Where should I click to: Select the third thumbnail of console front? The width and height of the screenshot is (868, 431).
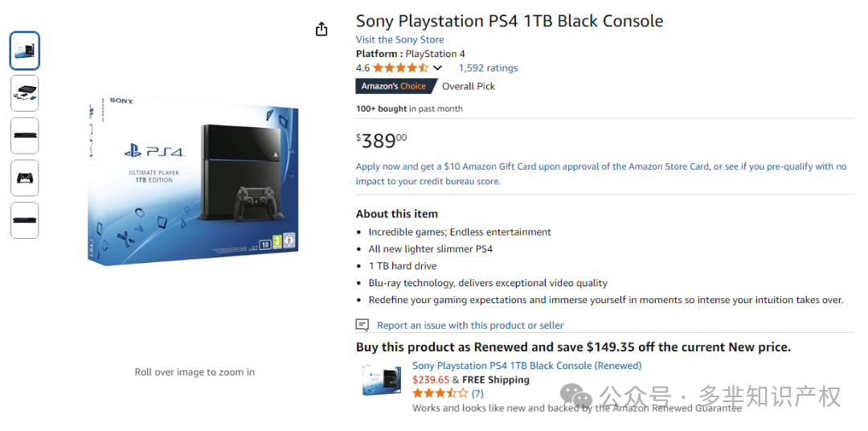pos(24,135)
